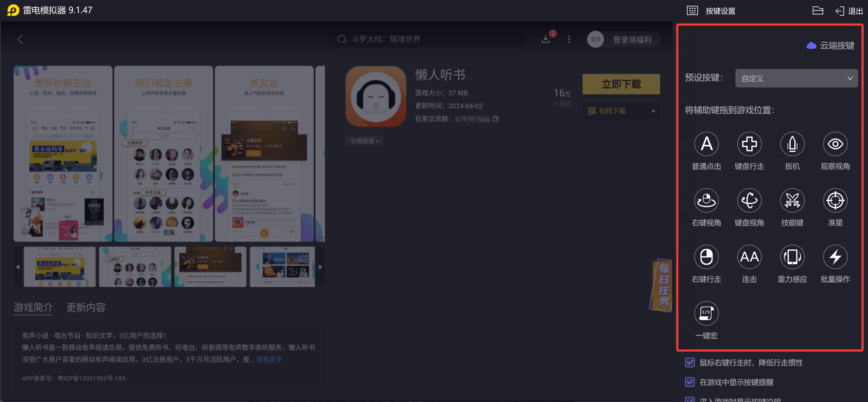Switch to the 更新内容 tab
This screenshot has height=402, width=868.
86,307
